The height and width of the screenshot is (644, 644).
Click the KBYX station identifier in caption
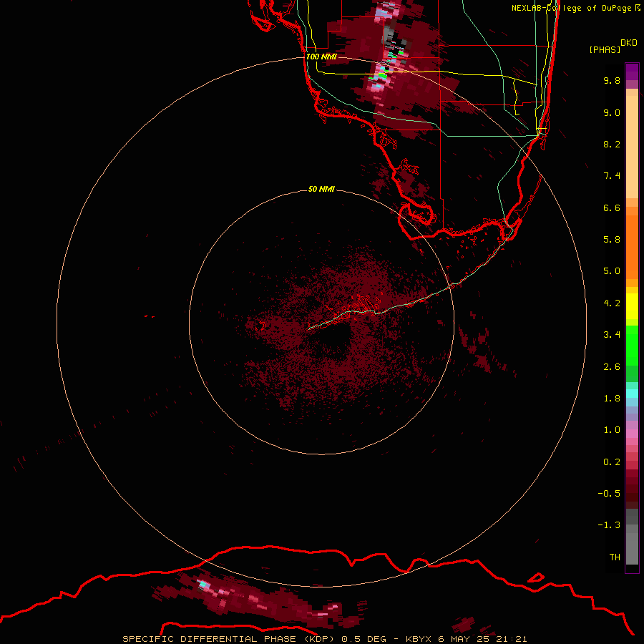click(x=418, y=639)
